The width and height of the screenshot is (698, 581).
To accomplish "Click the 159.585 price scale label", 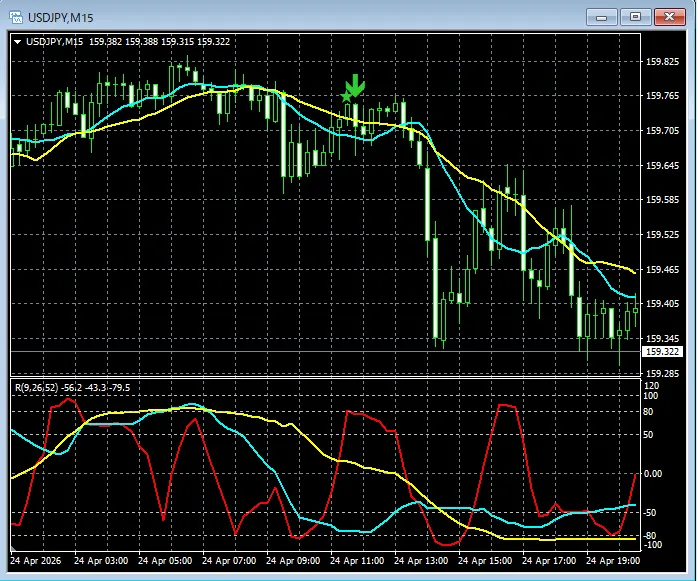I will 661,200.
